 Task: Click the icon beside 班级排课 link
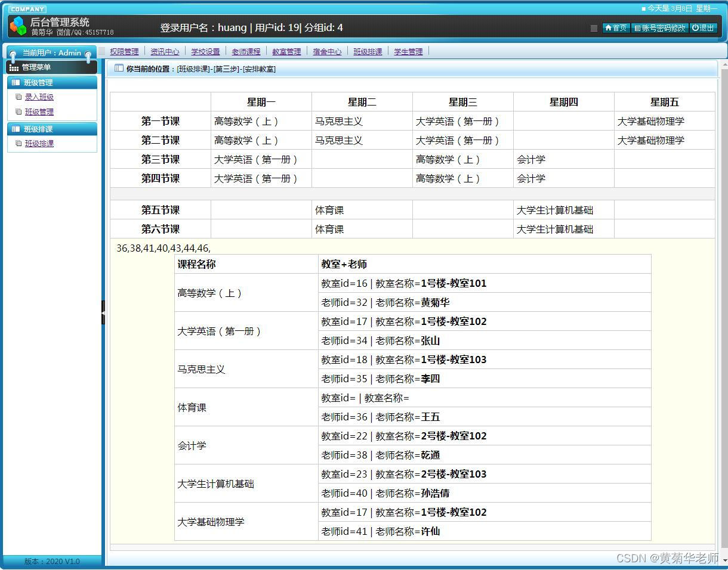[18, 144]
